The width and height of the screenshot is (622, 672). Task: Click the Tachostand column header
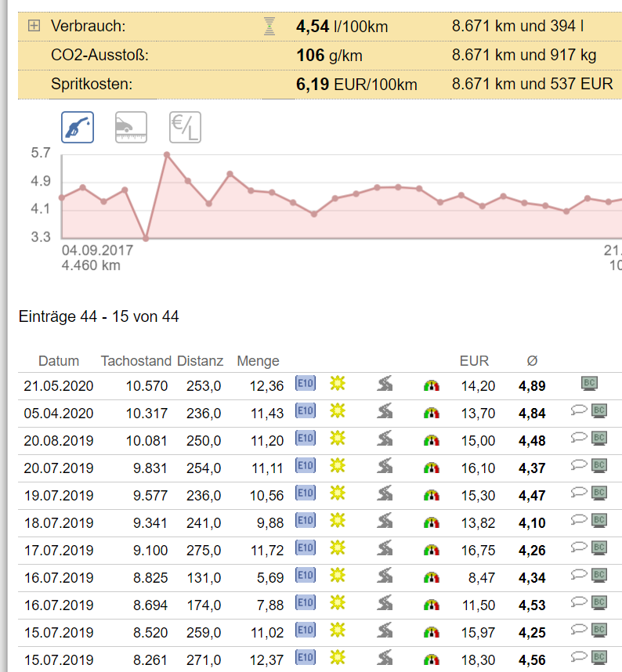pos(136,361)
